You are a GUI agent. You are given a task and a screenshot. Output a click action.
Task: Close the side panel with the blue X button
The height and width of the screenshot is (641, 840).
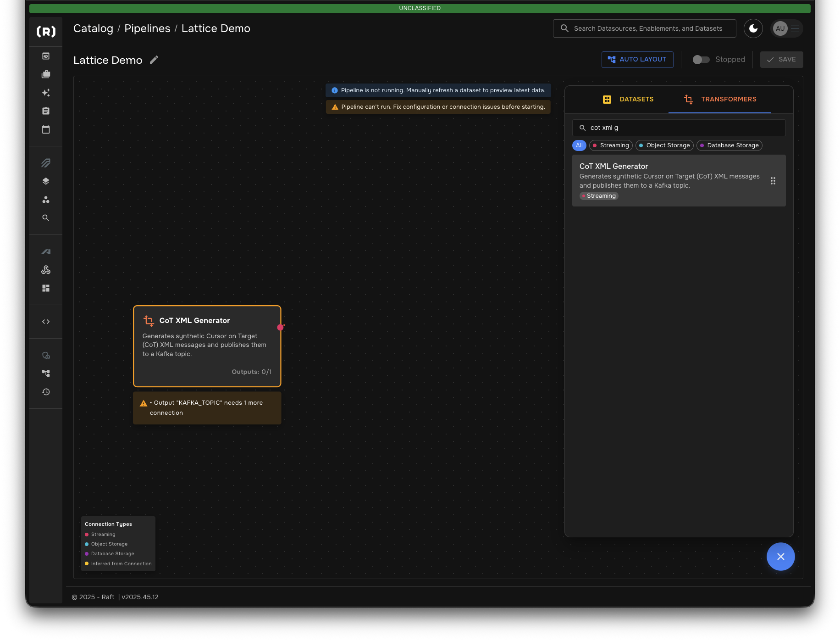pyautogui.click(x=781, y=557)
